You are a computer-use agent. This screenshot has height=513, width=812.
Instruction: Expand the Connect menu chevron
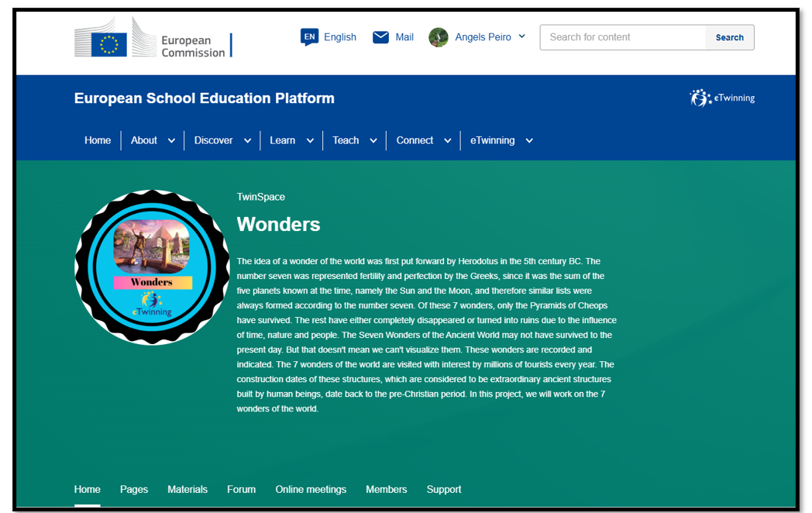click(x=447, y=141)
